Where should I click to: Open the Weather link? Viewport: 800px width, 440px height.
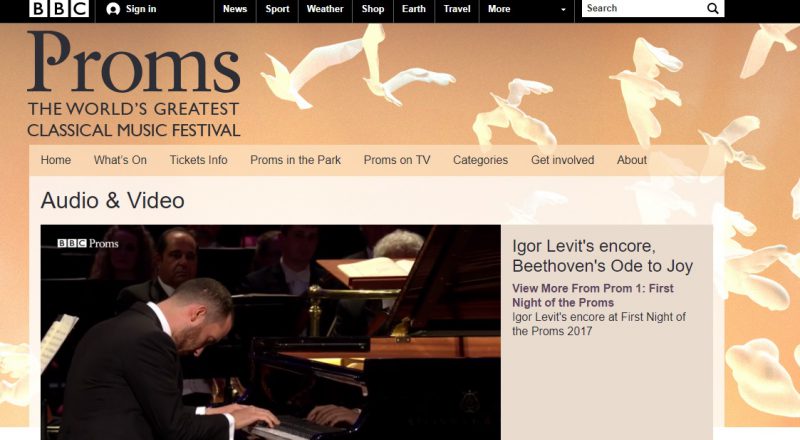325,9
